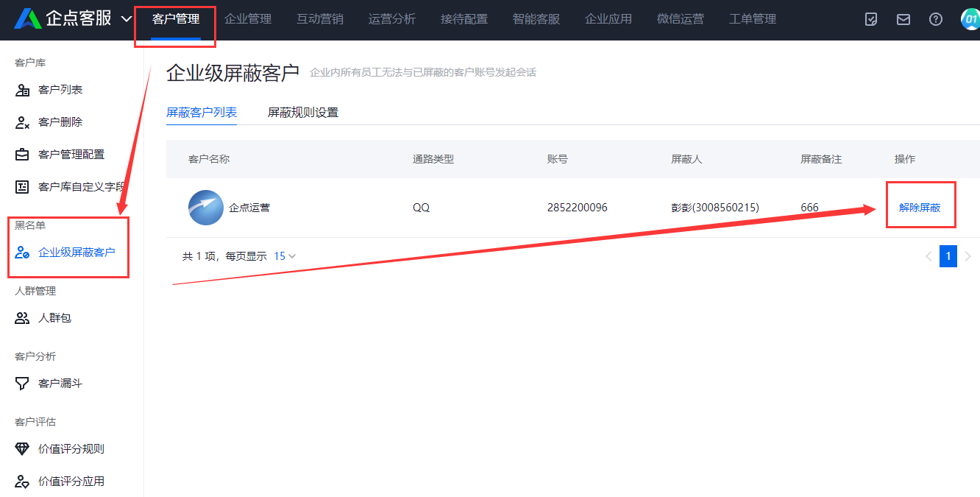The height and width of the screenshot is (497, 980).
Task: Click the help question mark icon
Action: point(936,20)
